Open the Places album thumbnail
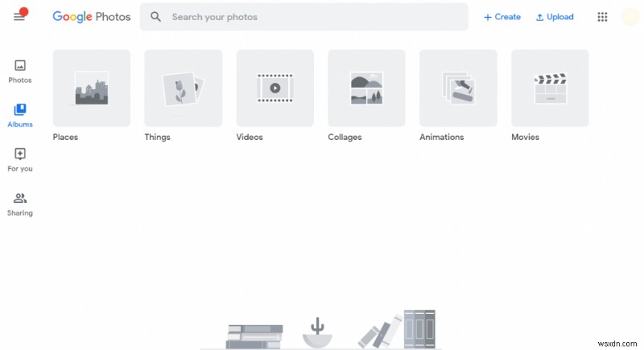This screenshot has width=644, height=350. [x=92, y=88]
